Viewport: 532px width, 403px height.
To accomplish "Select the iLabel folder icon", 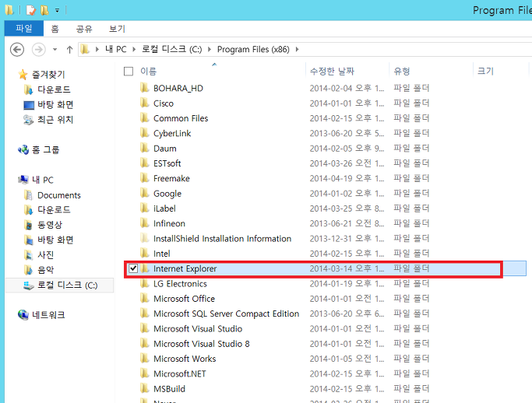I will tap(145, 208).
